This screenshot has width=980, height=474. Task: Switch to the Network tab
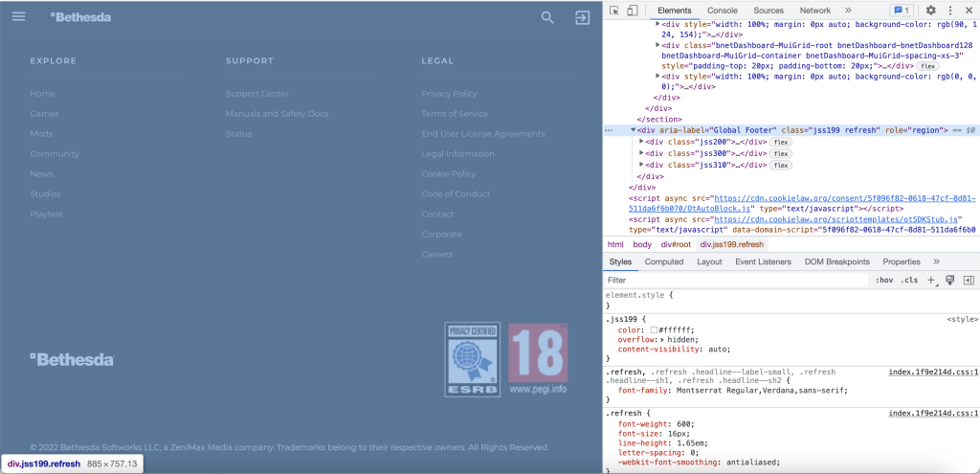[x=815, y=10]
